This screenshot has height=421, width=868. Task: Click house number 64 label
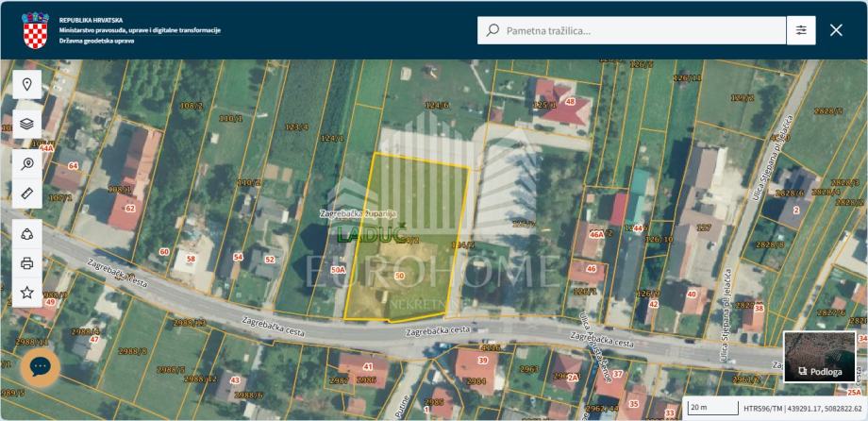(x=73, y=165)
